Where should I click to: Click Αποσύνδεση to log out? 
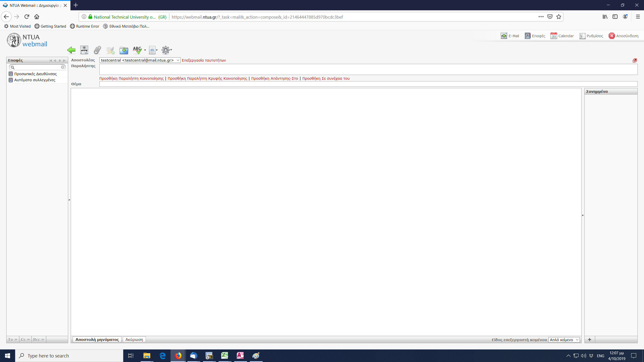[x=623, y=36]
